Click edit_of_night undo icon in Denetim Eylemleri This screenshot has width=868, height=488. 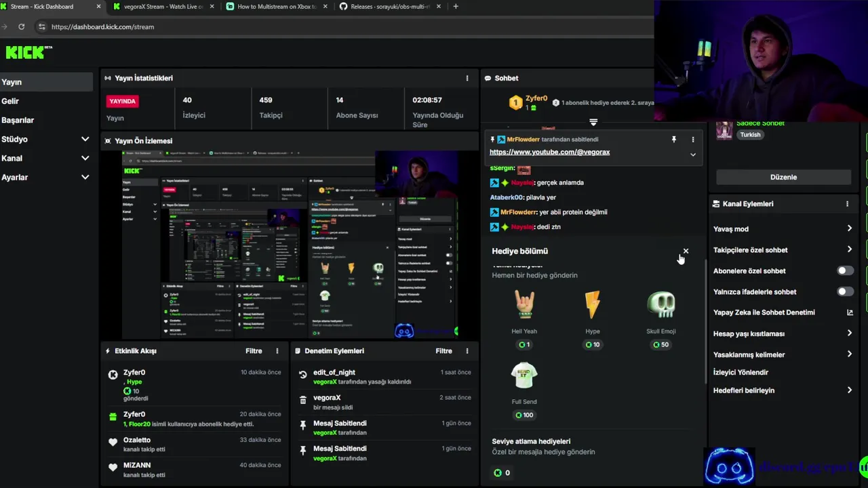(303, 374)
